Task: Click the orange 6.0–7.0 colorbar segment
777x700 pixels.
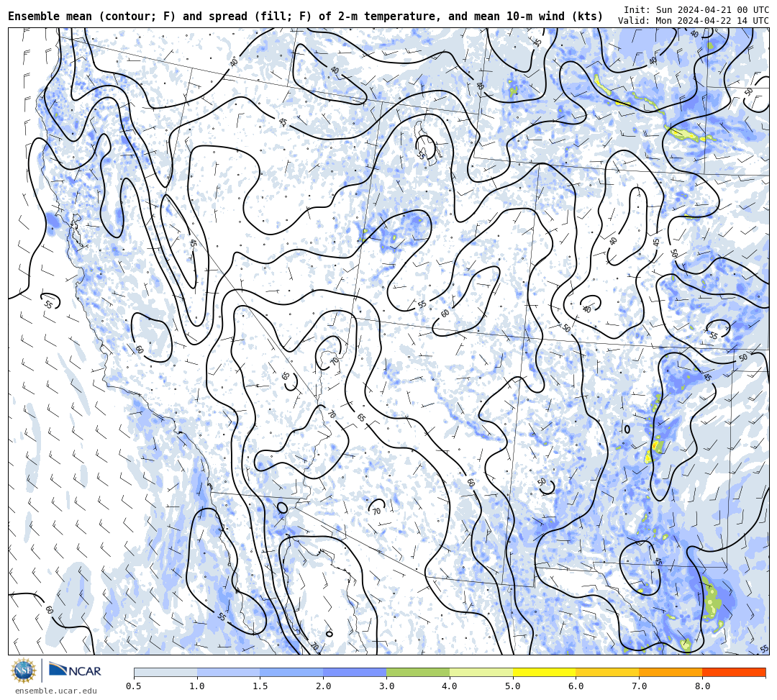Action: pyautogui.click(x=607, y=672)
